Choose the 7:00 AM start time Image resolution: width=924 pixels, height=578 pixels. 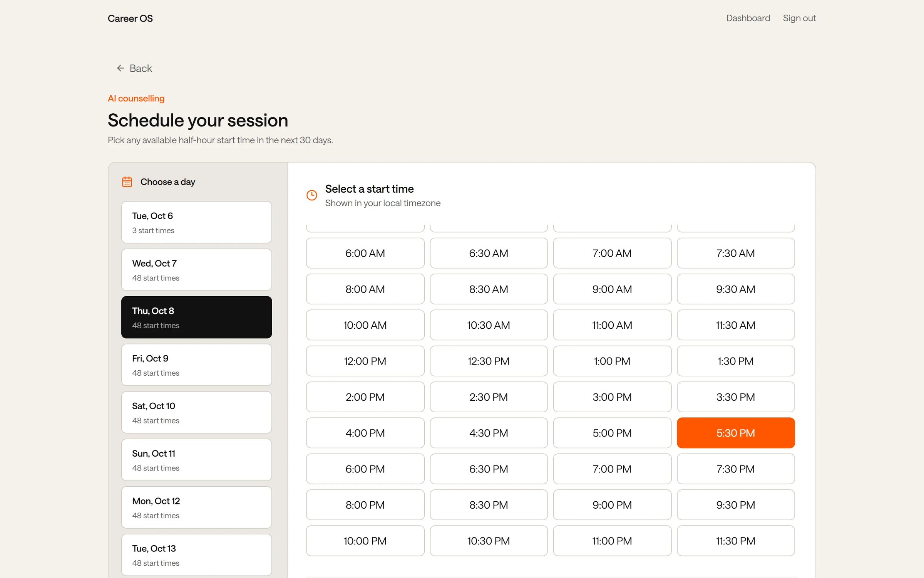click(x=612, y=253)
